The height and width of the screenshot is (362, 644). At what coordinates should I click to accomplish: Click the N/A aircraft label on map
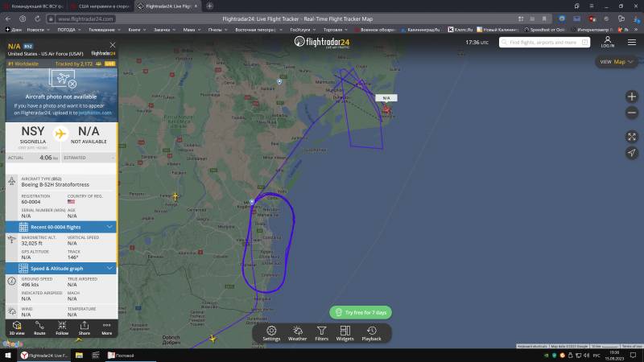pos(386,98)
